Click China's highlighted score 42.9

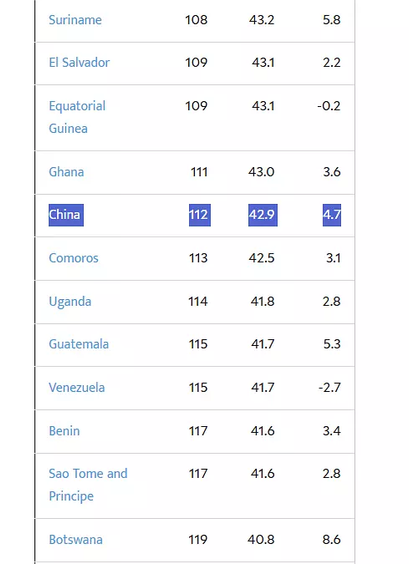click(x=263, y=215)
